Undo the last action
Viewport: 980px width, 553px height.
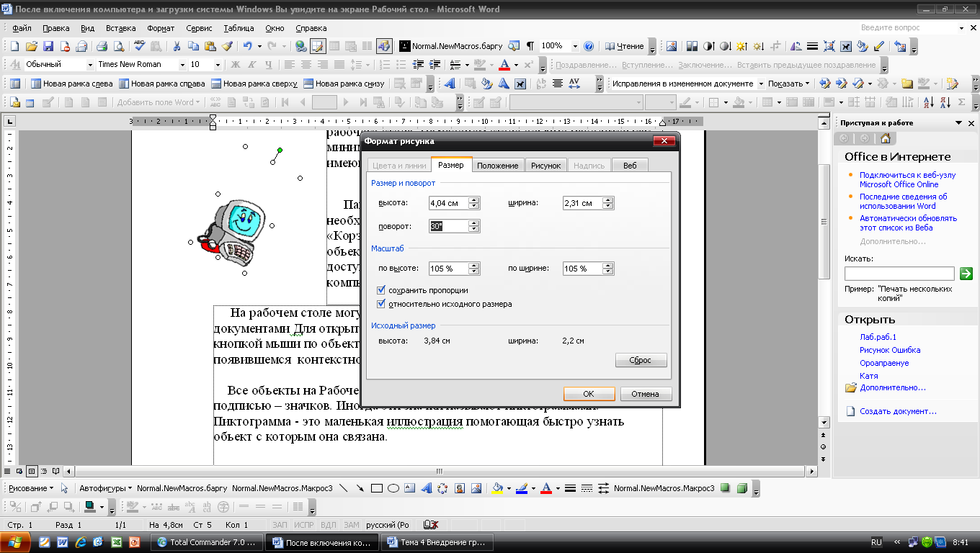click(x=248, y=46)
